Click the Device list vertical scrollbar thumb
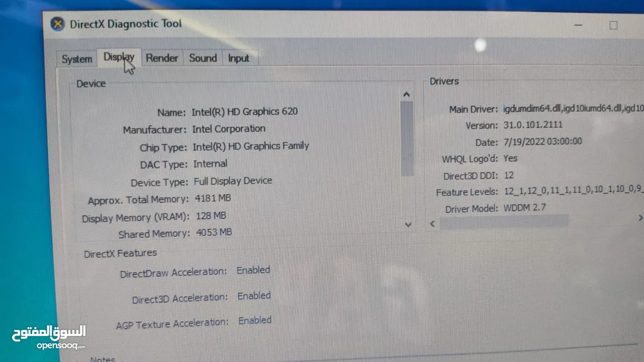This screenshot has width=644, height=362. coord(407,138)
